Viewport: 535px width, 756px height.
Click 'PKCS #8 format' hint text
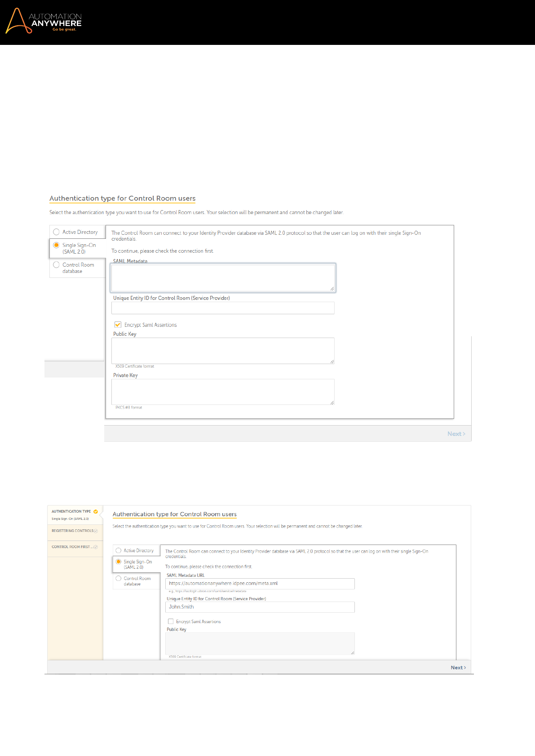click(129, 408)
